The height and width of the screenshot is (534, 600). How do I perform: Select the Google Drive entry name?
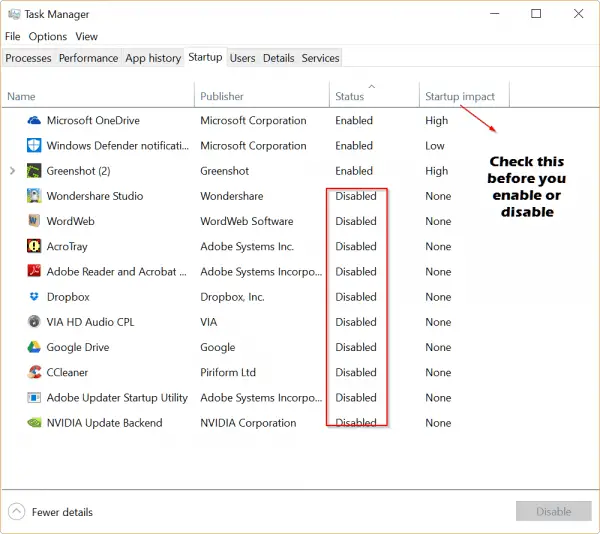click(x=78, y=347)
